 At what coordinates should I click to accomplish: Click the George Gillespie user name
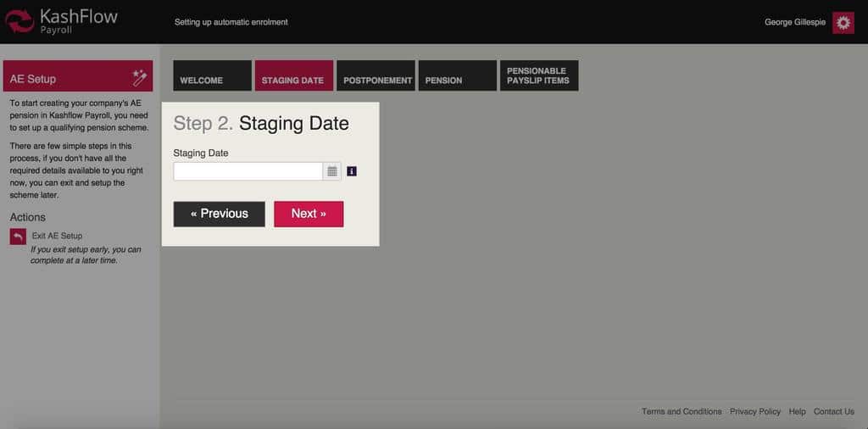point(794,22)
